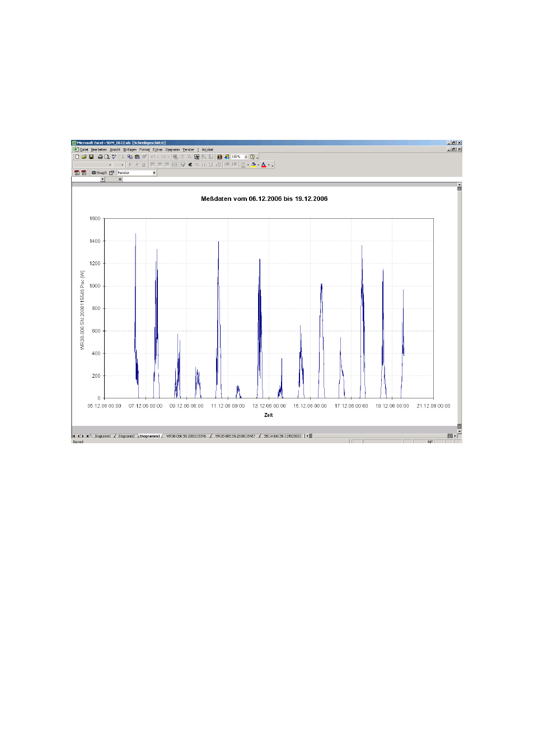The height and width of the screenshot is (756, 534).
Task: Open the Einfügen menu
Action: tap(130, 149)
